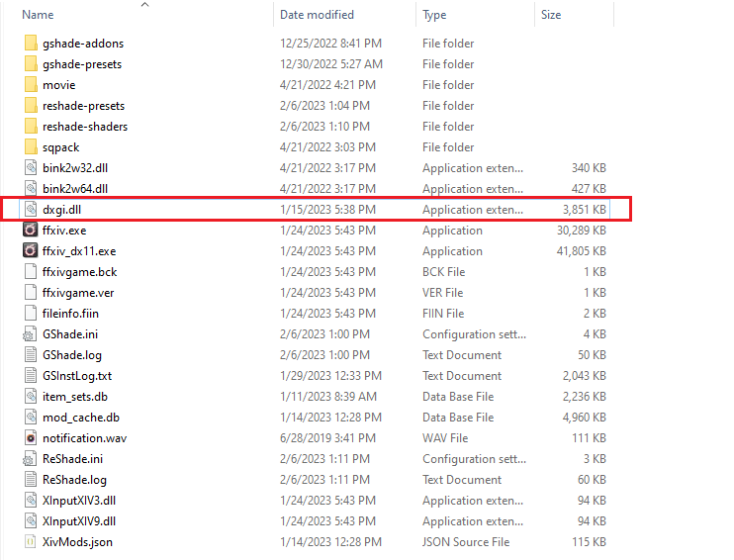This screenshot has height=560, width=734.
Task: Click the 30,289 KB size value
Action: tap(582, 231)
